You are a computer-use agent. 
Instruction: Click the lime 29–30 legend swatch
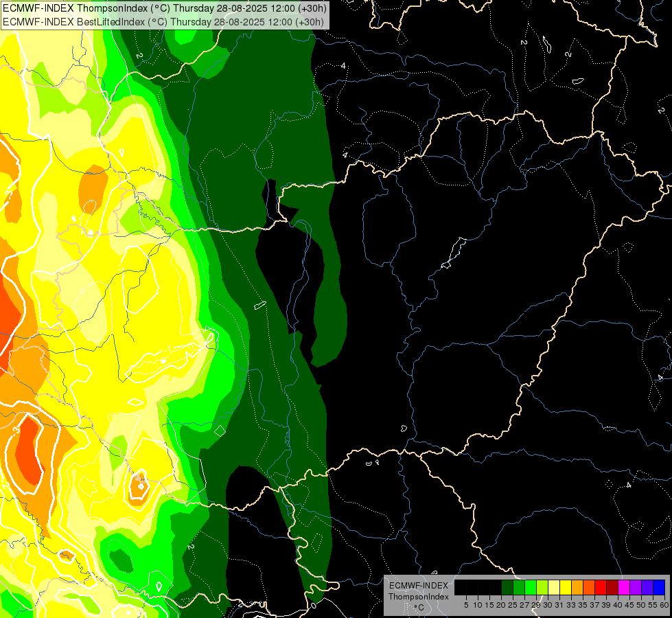[x=542, y=587]
